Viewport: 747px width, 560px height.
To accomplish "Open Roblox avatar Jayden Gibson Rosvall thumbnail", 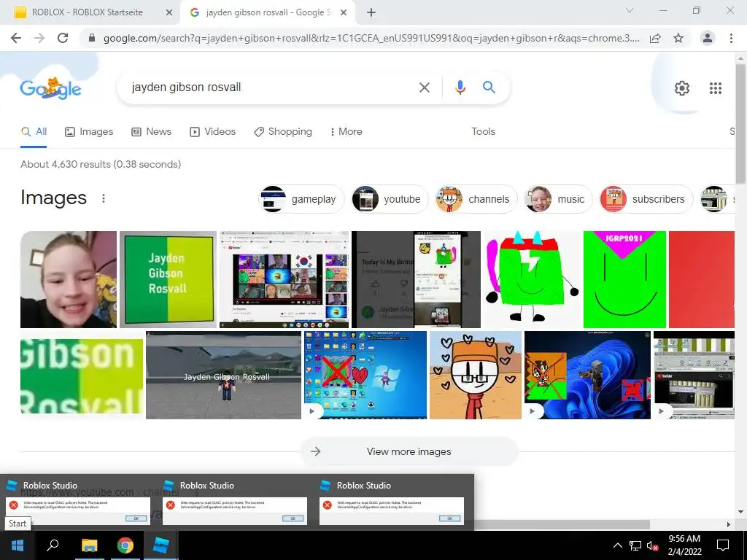I will (x=223, y=376).
